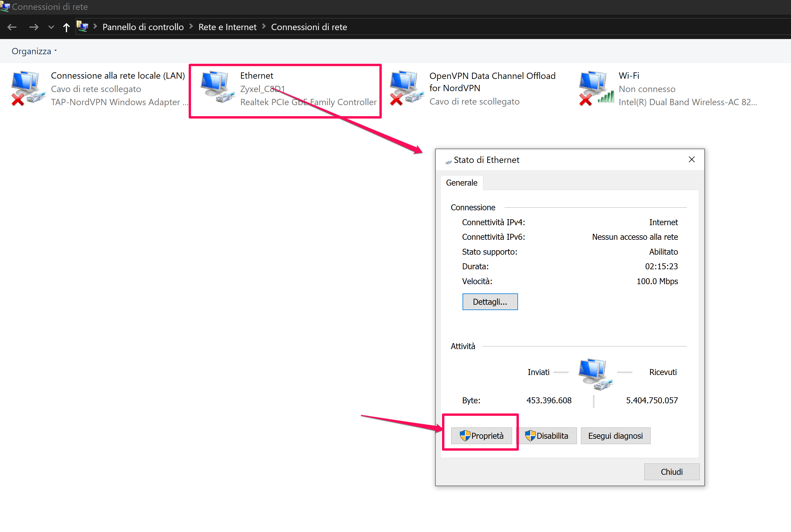
Task: Open recent locations dropdown chevron
Action: click(51, 27)
